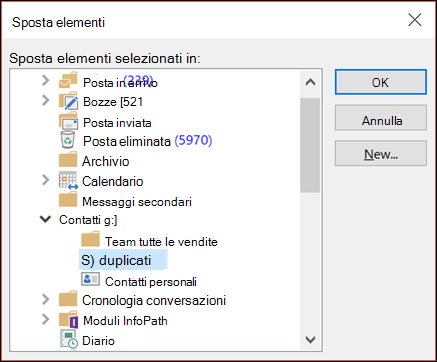Select the Contatti personali label
This screenshot has height=362, width=437.
click(x=151, y=282)
